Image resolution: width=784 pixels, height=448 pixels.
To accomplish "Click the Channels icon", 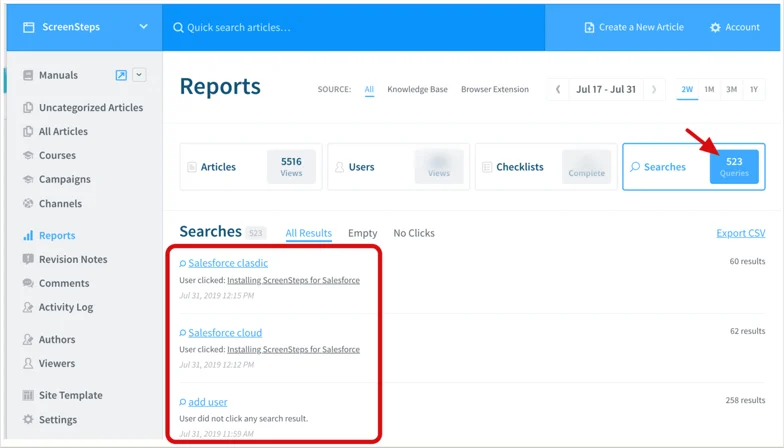I will [x=28, y=204].
